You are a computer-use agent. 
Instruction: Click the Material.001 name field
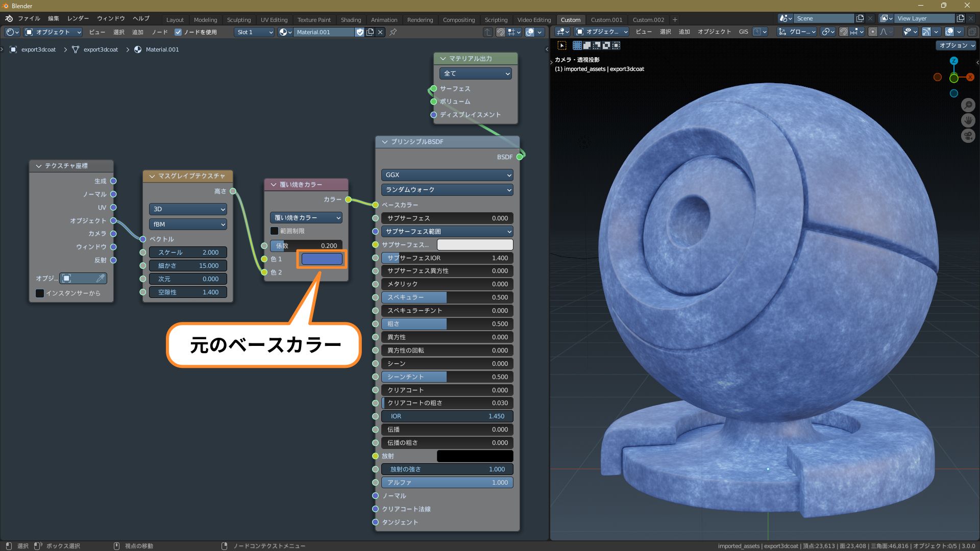click(324, 32)
